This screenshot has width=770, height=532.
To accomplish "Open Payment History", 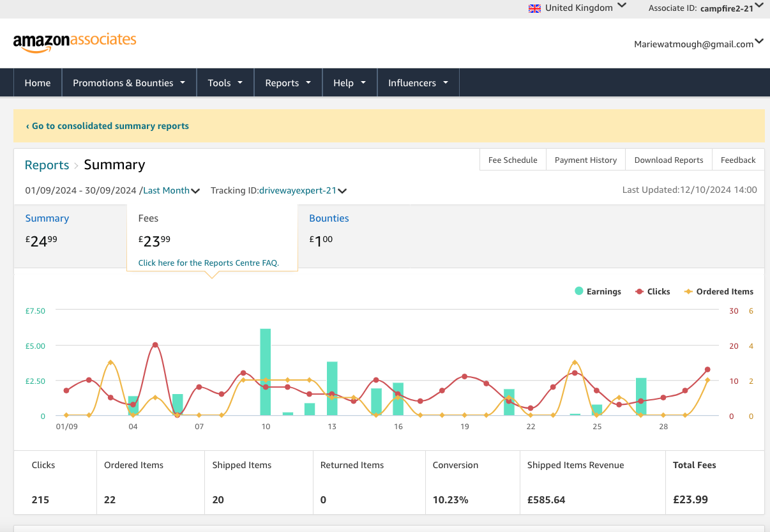I will click(585, 160).
